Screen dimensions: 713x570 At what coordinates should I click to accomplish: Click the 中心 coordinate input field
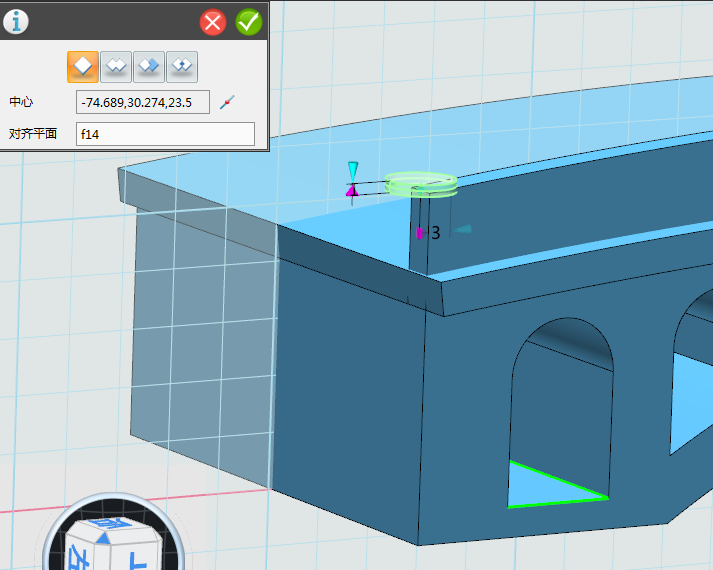[x=142, y=102]
